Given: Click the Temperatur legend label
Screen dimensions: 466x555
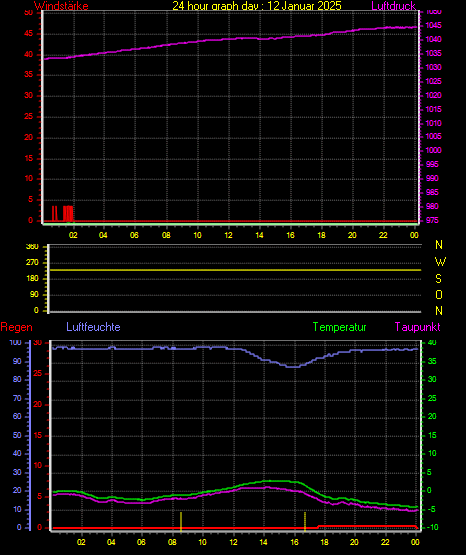Looking at the screenshot, I should tap(339, 327).
